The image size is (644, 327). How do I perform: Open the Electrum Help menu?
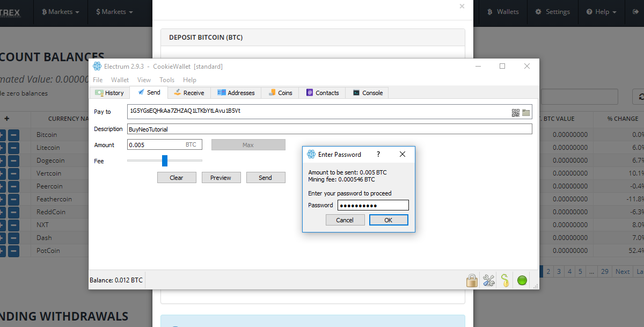pyautogui.click(x=189, y=80)
